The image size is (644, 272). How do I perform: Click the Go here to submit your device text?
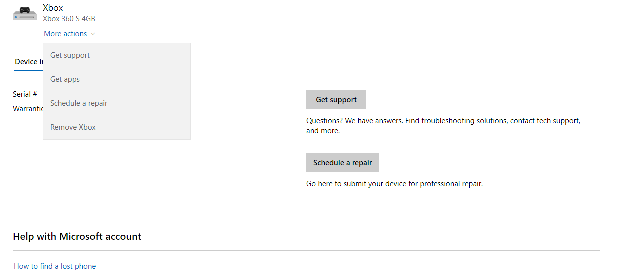click(394, 184)
